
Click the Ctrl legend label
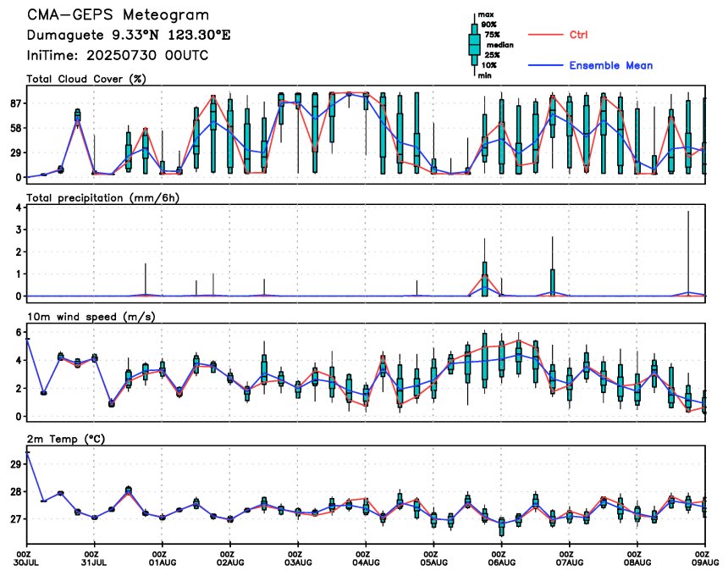coord(578,35)
